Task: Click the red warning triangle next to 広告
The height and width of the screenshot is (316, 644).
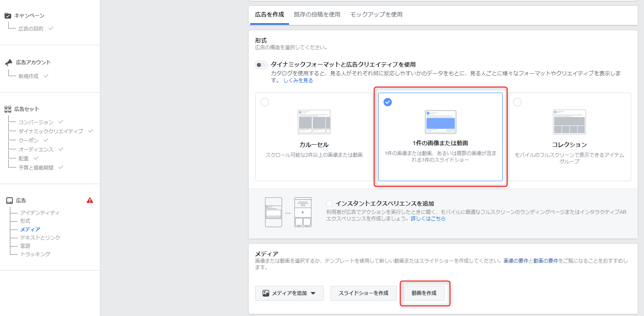Action: click(90, 200)
